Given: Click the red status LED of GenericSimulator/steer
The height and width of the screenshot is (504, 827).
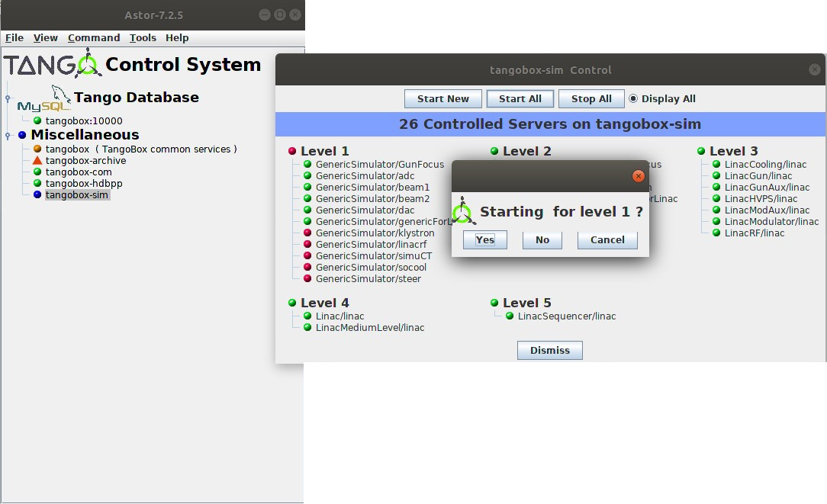Looking at the screenshot, I should coord(307,278).
